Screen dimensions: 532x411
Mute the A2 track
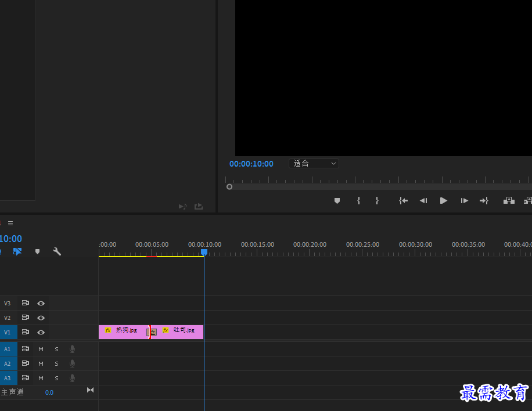pyautogui.click(x=41, y=363)
